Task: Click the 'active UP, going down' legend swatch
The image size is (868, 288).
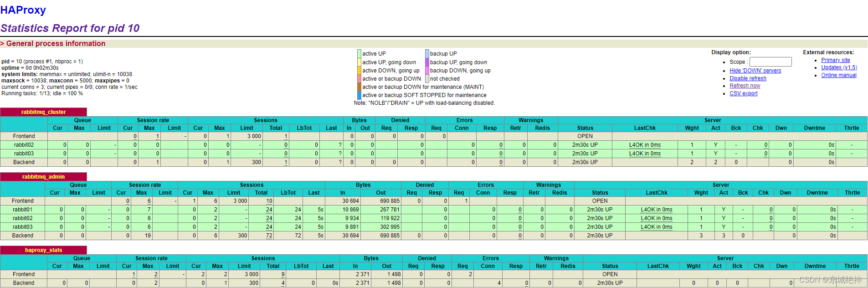Action: point(359,62)
